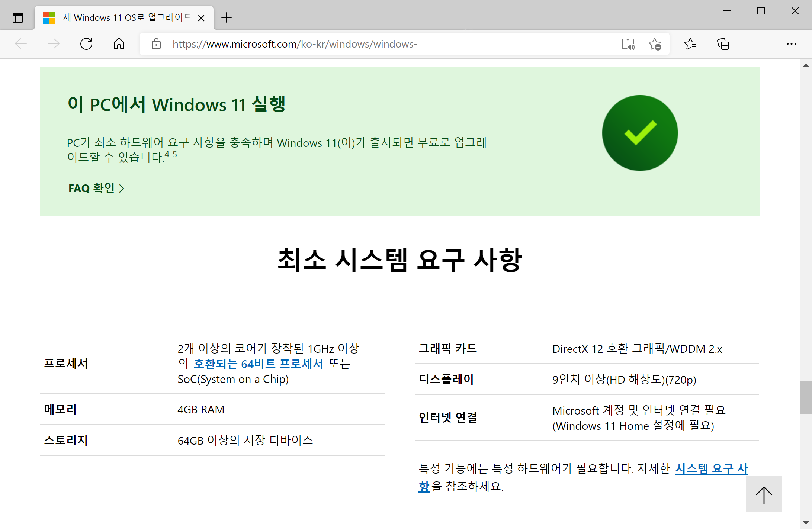Go forward with the forward arrow
The height and width of the screenshot is (529, 812).
54,44
